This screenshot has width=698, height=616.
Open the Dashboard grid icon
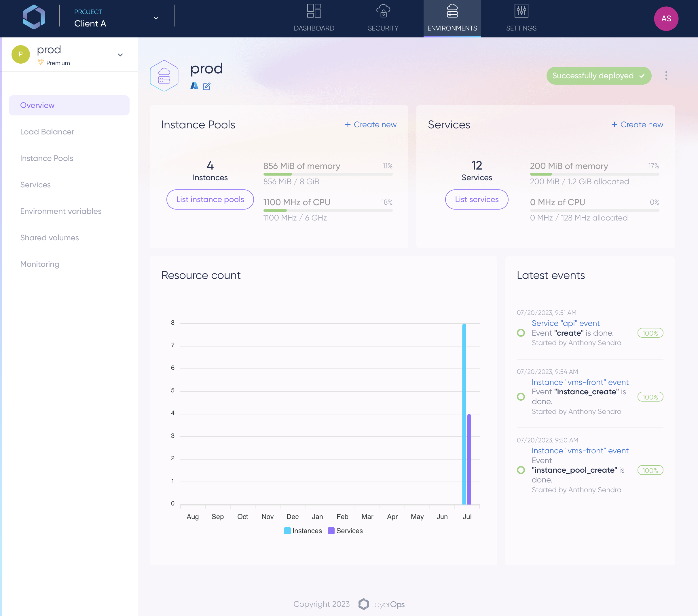click(314, 11)
